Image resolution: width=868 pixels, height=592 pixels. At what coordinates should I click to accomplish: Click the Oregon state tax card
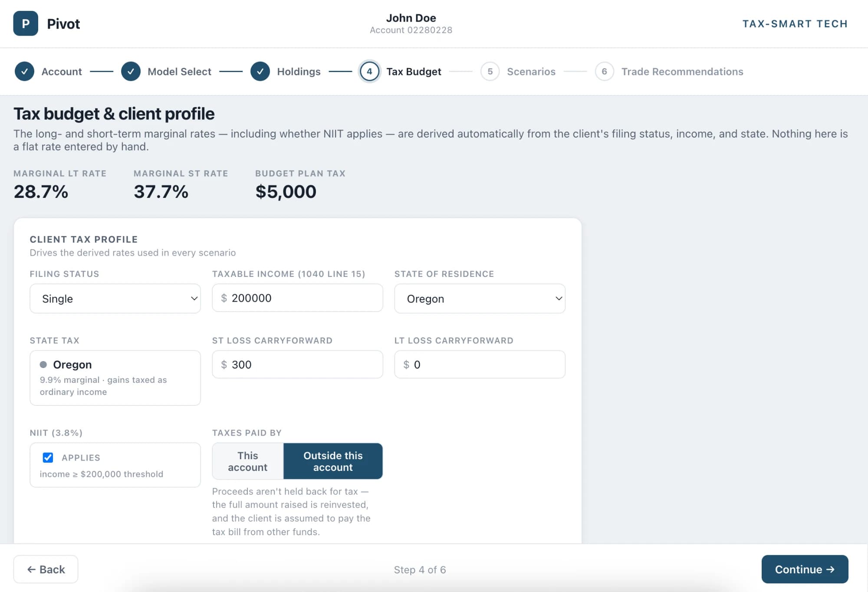115,378
